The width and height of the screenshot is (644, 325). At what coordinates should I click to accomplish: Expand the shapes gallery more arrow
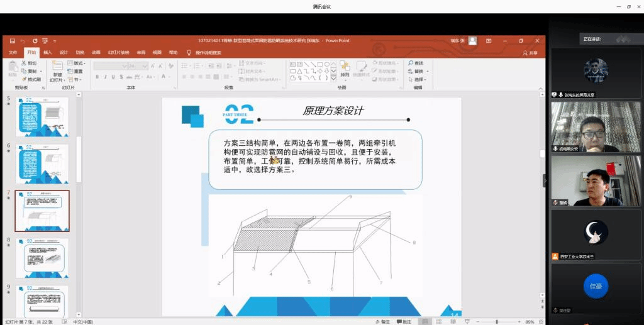click(334, 79)
